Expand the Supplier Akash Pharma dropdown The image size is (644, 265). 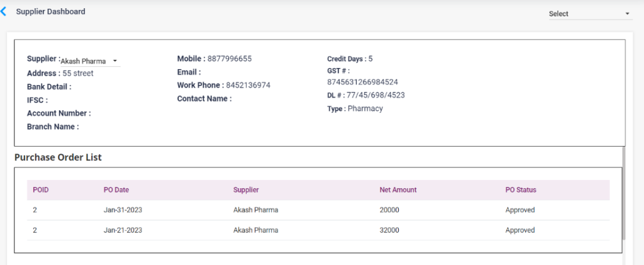tap(88, 61)
